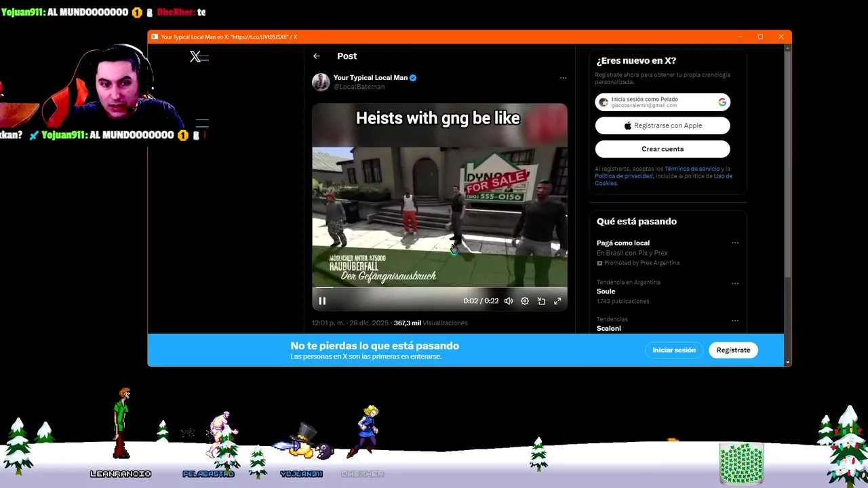Open more options for Pagá como local trend
This screenshot has height=488, width=868.
[735, 243]
